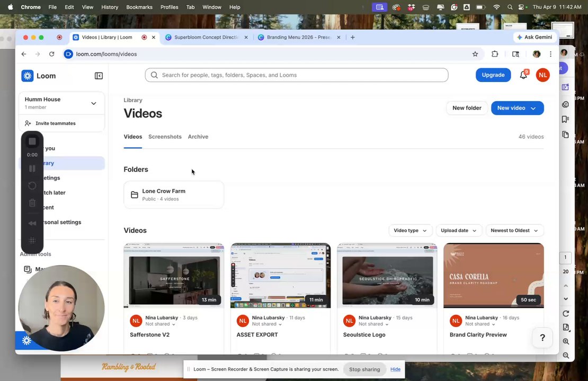The image size is (588, 381).
Task: Open the Newest to Oldest sort dropdown
Action: coord(514,230)
